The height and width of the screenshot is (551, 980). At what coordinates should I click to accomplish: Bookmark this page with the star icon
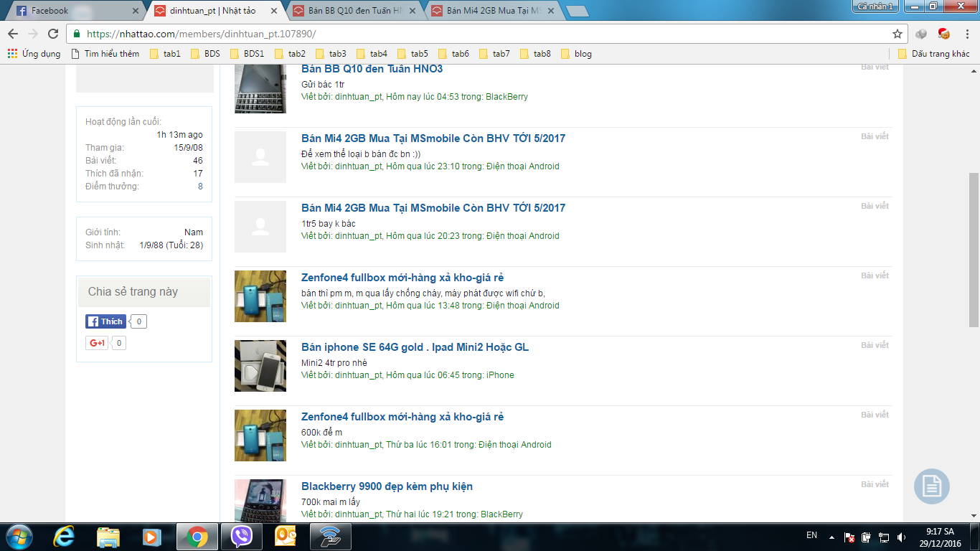[897, 34]
